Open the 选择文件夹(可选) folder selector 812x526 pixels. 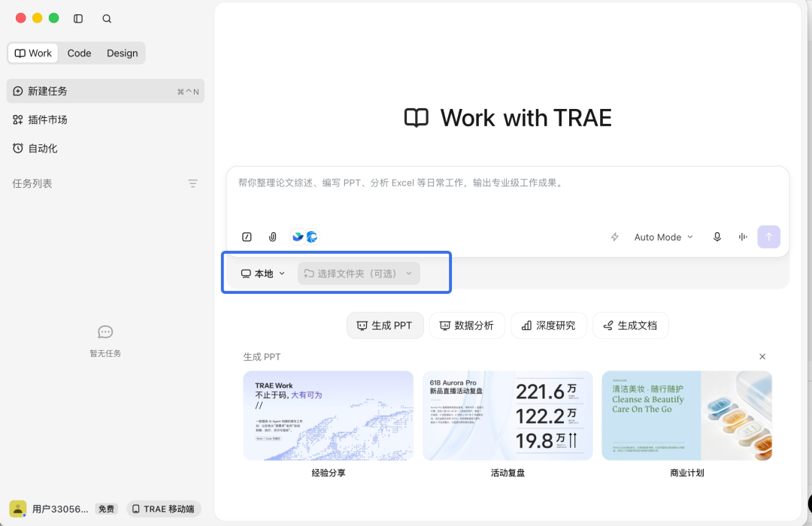coord(359,274)
